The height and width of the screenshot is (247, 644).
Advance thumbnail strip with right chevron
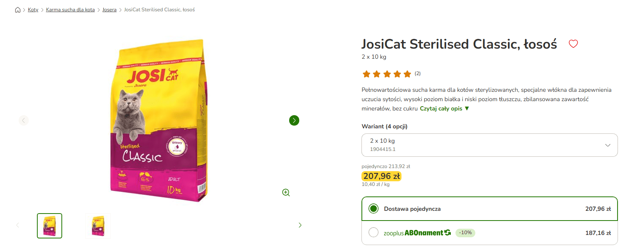coord(300,225)
